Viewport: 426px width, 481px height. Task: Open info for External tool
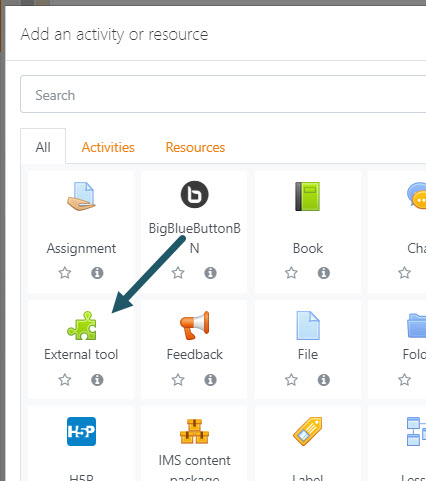[97, 380]
